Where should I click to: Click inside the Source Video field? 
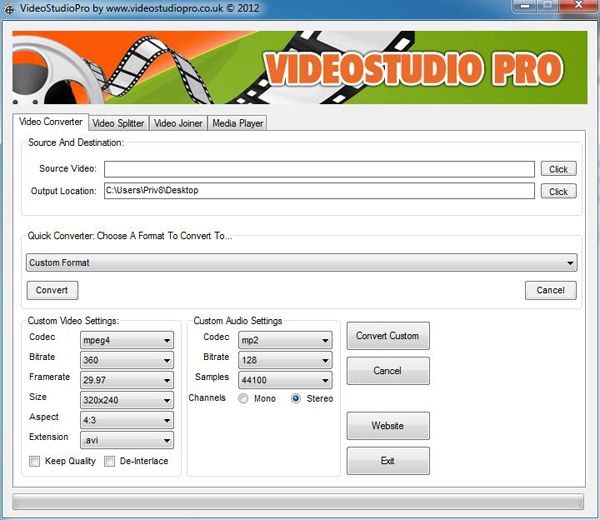[x=319, y=169]
